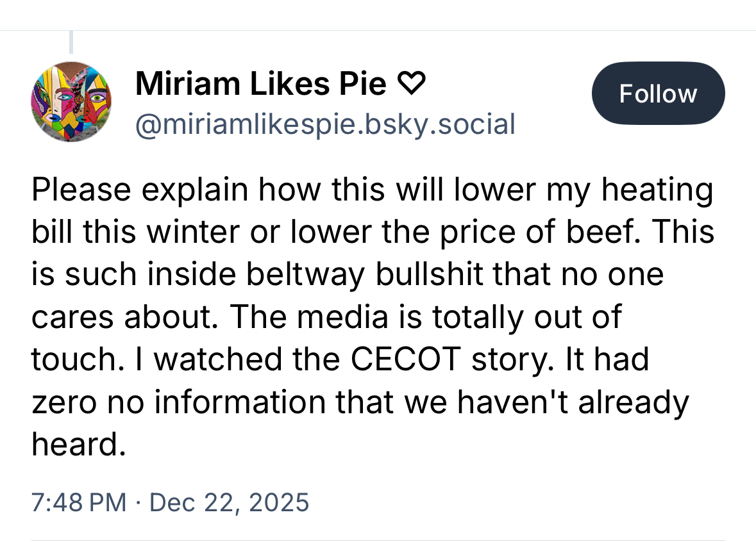Click the divider line below the timestamp

[378, 539]
